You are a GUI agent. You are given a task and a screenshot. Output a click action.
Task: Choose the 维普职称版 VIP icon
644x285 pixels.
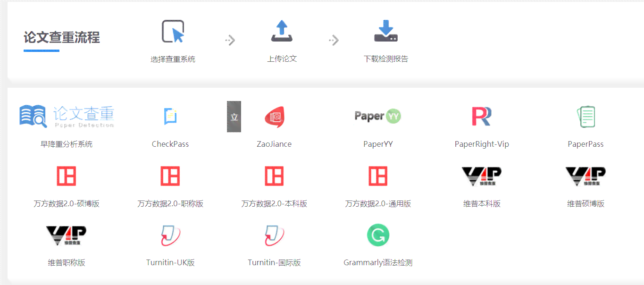click(x=67, y=235)
